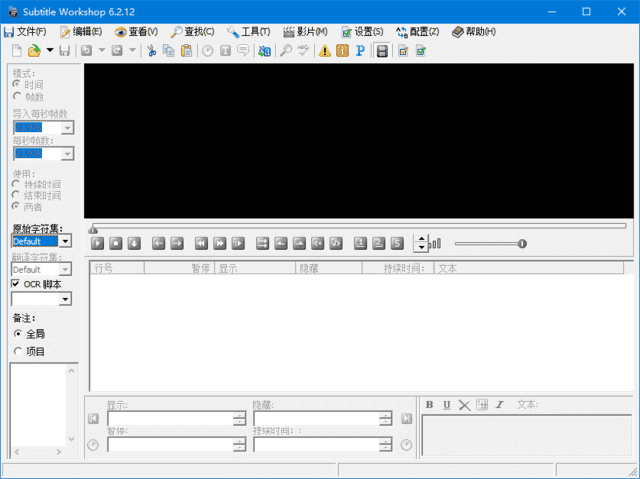Toggle the OCR 脚本 checkbox
The height and width of the screenshot is (479, 640).
click(16, 284)
